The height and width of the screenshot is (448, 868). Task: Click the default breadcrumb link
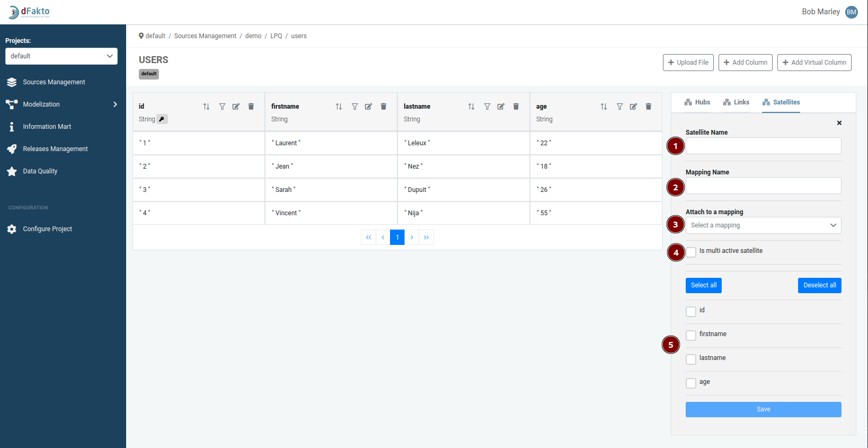click(x=155, y=36)
